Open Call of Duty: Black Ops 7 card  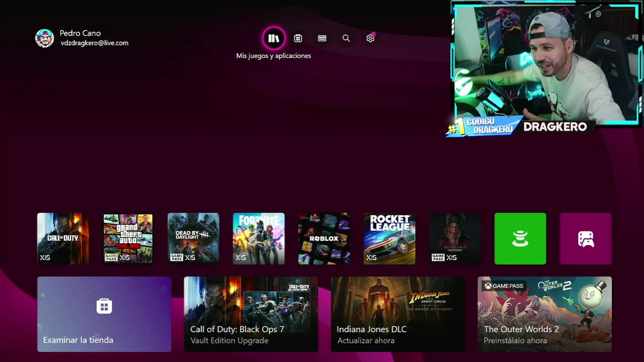pos(251,314)
